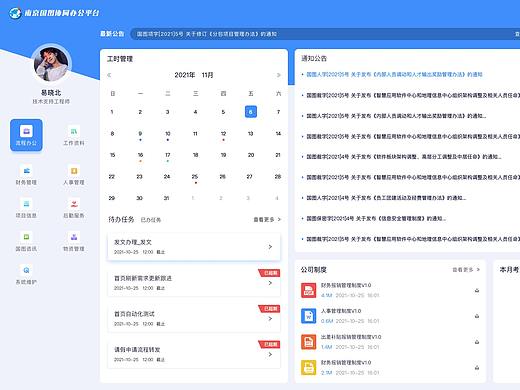This screenshot has height=390, width=520.
Task: Select November 30 in the calendar
Action: tap(140, 198)
